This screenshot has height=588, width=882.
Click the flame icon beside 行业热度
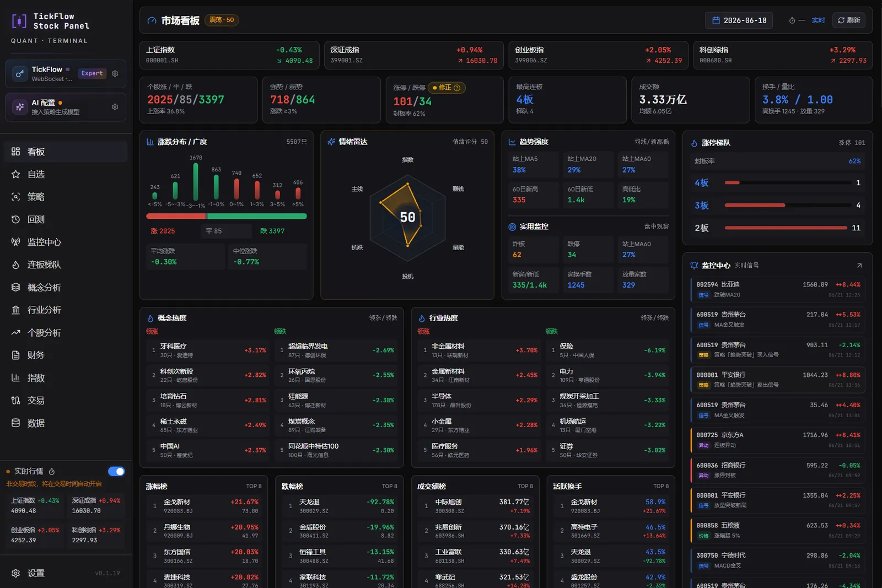[422, 318]
